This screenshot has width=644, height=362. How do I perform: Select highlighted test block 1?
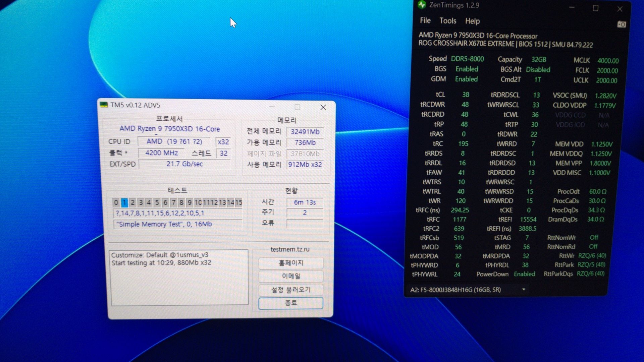[x=124, y=202]
